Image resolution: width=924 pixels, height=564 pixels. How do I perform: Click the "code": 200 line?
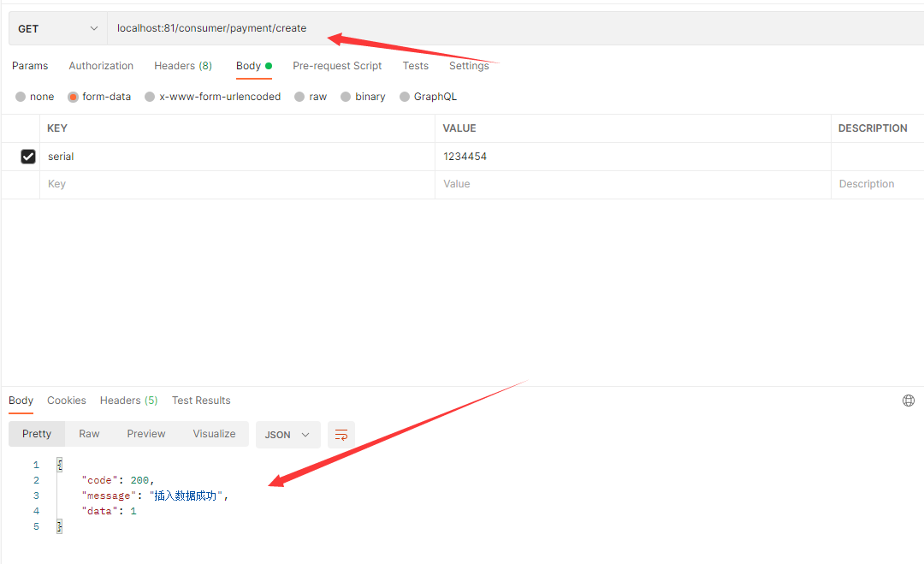(x=118, y=480)
